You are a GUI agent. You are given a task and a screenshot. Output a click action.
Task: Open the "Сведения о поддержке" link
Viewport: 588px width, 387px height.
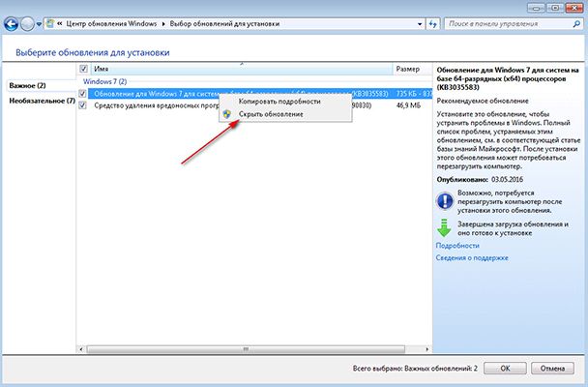[x=472, y=258]
